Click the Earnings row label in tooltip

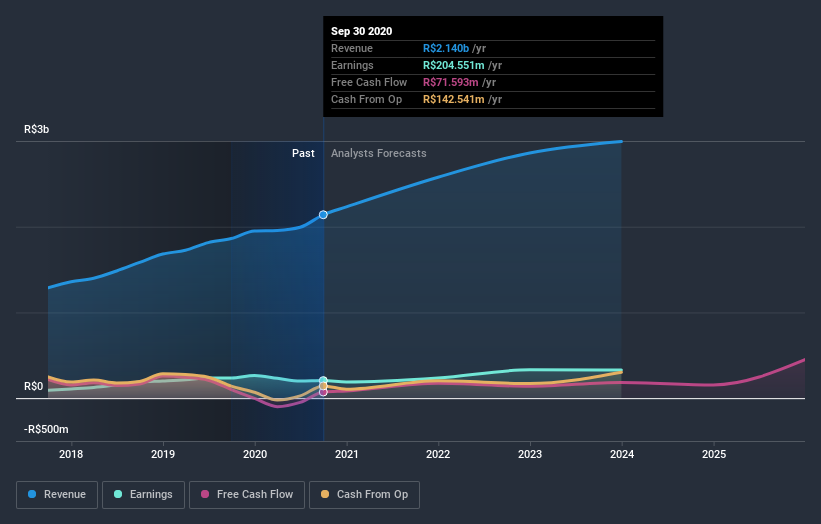[352, 65]
